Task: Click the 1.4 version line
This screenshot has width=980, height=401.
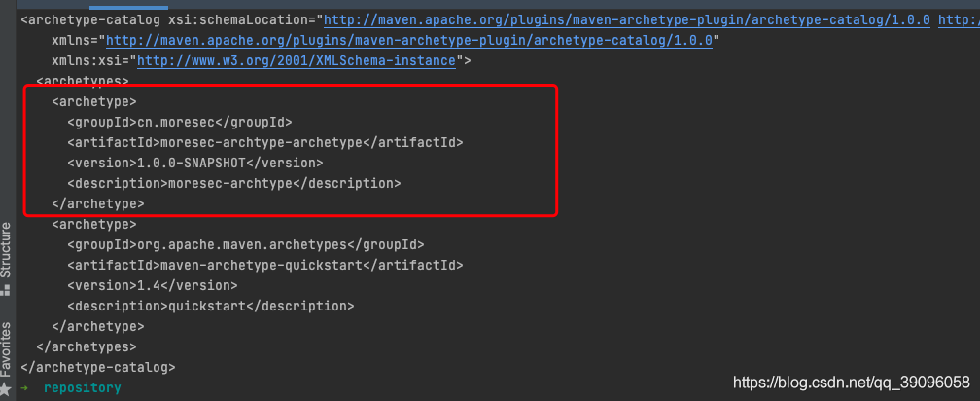Action: coord(153,286)
